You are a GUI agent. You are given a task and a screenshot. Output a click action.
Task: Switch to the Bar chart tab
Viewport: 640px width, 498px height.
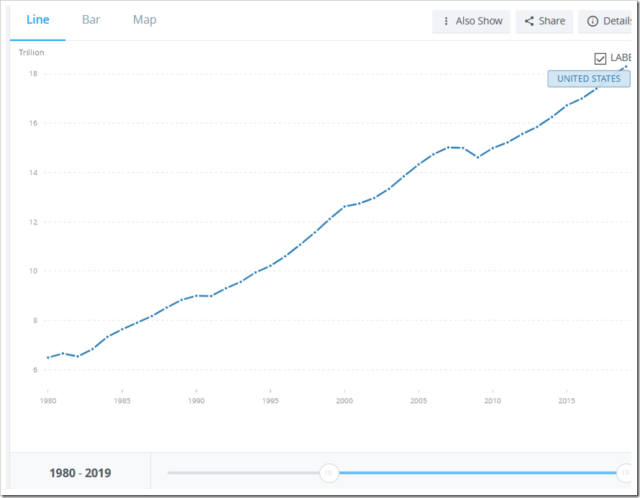point(91,20)
